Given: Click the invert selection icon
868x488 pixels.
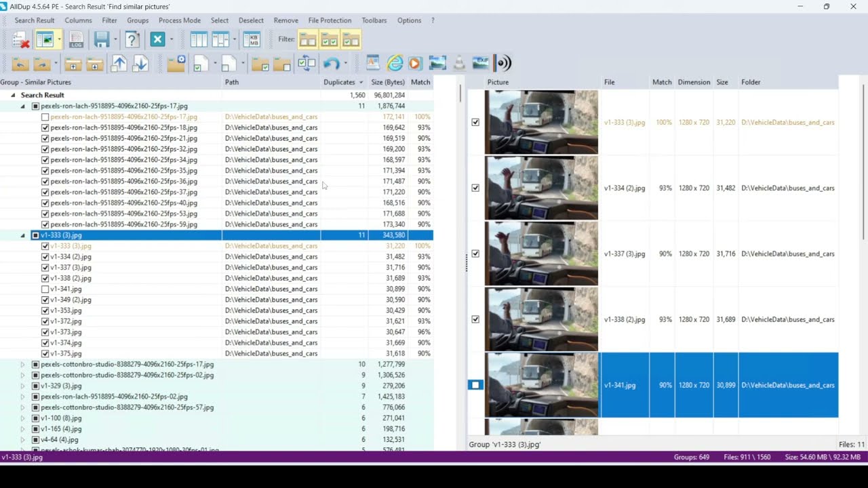Looking at the screenshot, I should point(307,64).
